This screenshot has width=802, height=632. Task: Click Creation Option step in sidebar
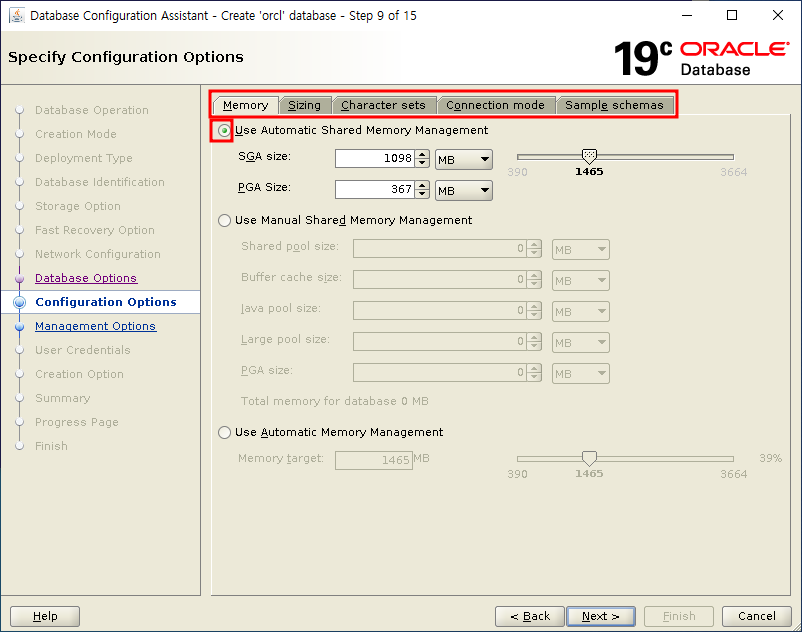(79, 374)
